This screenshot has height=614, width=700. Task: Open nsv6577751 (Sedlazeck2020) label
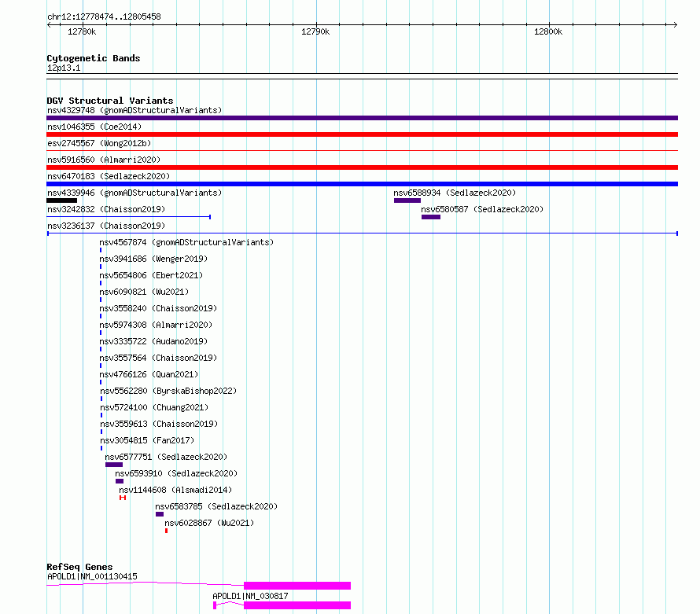[166, 457]
